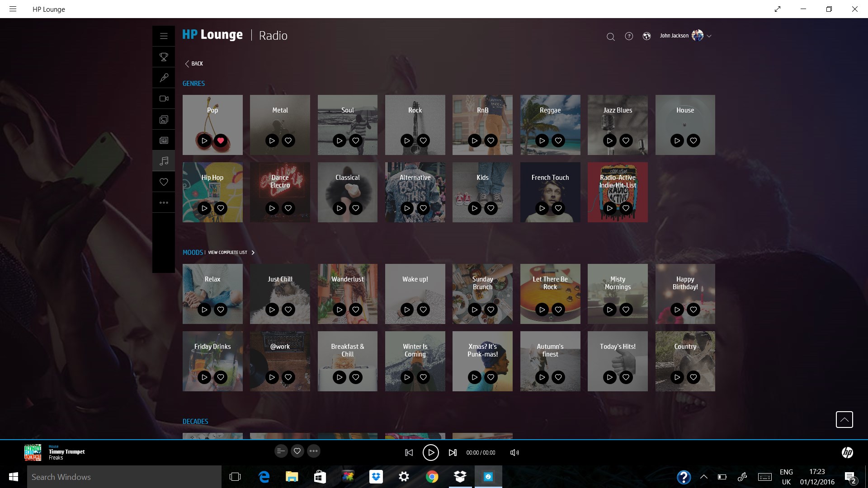
Task: Open the View Complete List moods link
Action: tap(231, 253)
